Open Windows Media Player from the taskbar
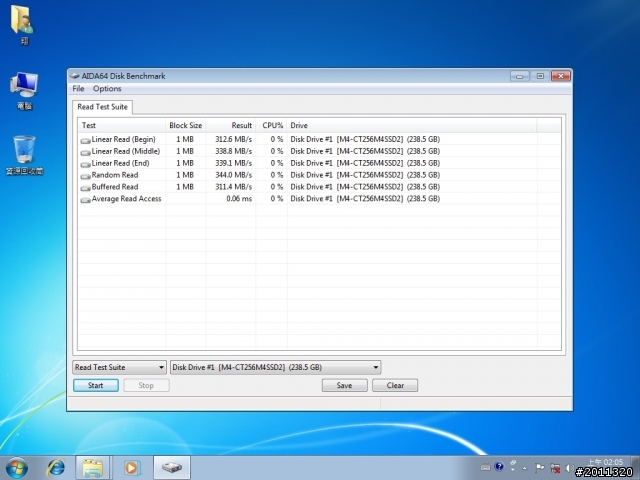Viewport: 640px width, 480px height. tap(131, 468)
